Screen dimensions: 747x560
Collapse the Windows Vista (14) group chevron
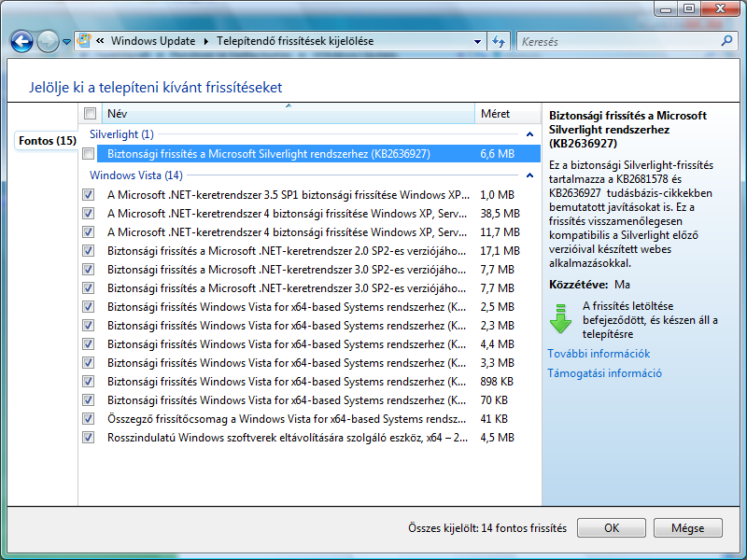click(529, 175)
